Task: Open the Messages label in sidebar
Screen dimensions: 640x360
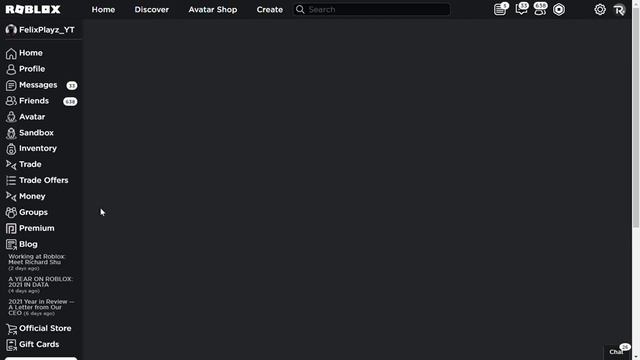Action: pyautogui.click(x=38, y=85)
